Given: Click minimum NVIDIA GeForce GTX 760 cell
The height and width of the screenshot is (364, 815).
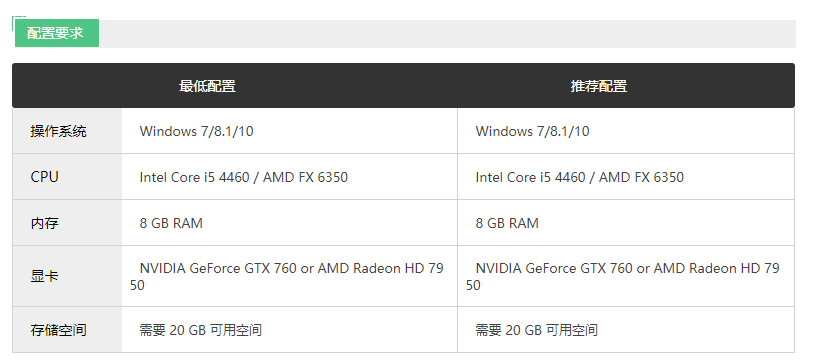Looking at the screenshot, I should click(x=290, y=276).
